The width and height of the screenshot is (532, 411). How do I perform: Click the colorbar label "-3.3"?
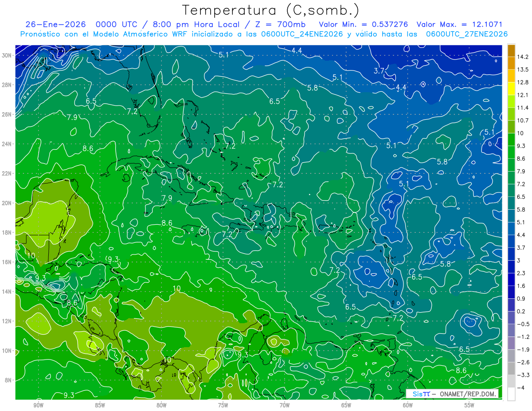523,375
